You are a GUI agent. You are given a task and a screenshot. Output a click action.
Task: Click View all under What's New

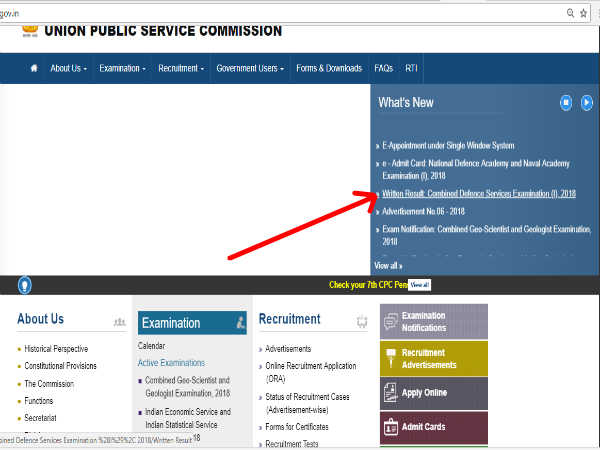point(388,266)
